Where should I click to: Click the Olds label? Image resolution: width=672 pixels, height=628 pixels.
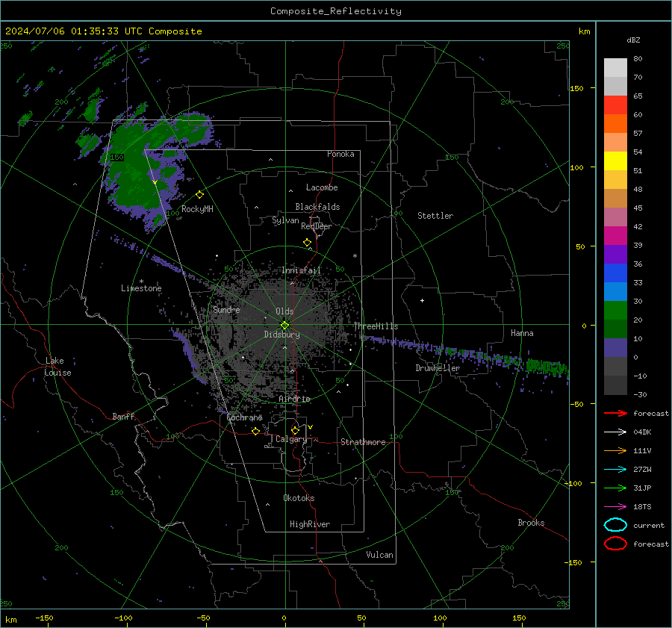(x=284, y=311)
